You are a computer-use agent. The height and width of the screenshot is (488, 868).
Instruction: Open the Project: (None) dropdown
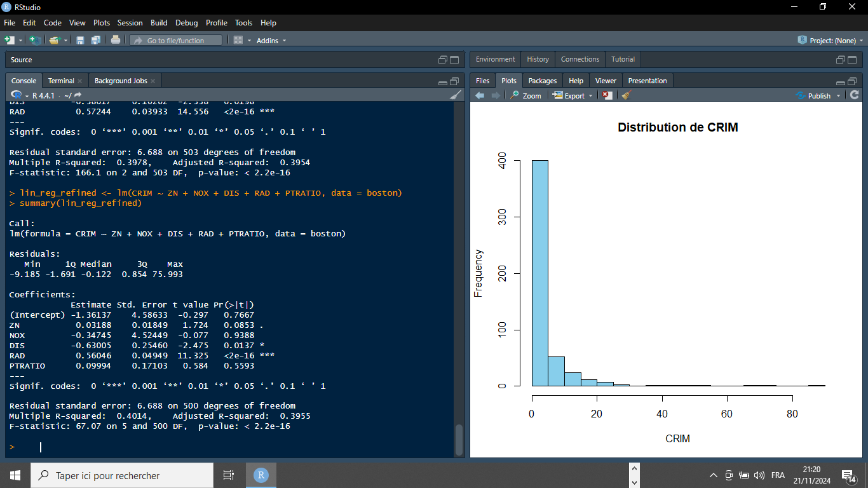click(x=831, y=41)
